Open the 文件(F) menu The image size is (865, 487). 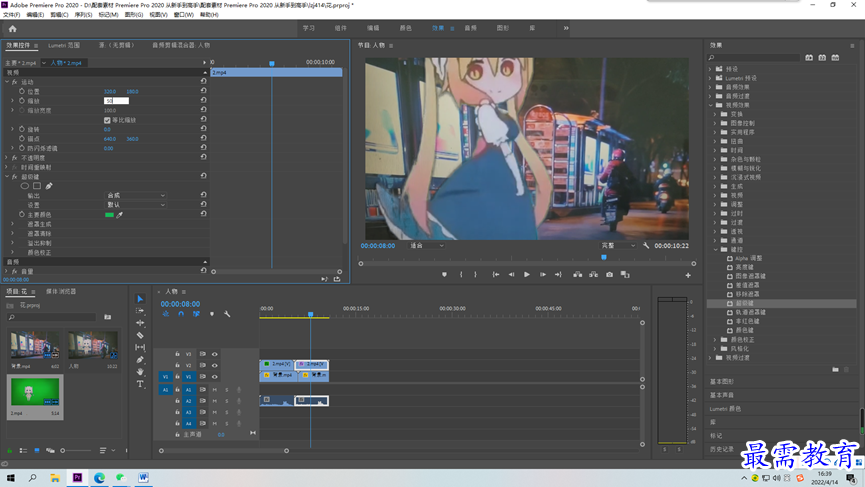(x=11, y=15)
